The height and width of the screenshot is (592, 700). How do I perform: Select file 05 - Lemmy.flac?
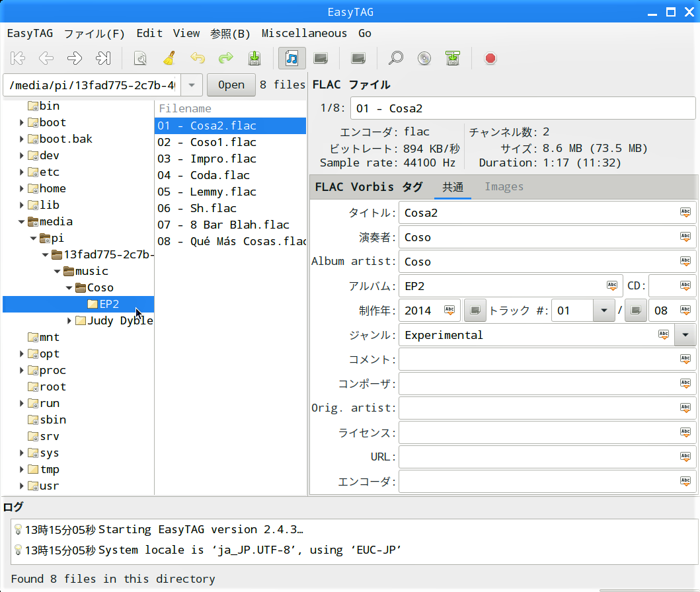tap(230, 192)
